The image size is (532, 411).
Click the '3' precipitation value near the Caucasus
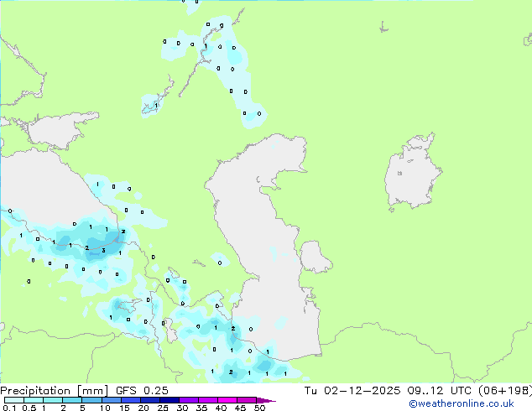pos(103,251)
